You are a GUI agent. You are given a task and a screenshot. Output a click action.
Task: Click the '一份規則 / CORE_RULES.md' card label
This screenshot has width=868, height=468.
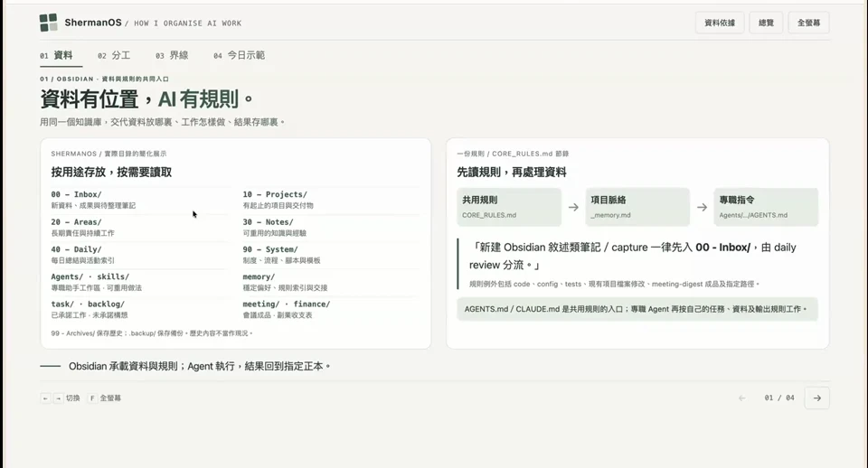513,154
